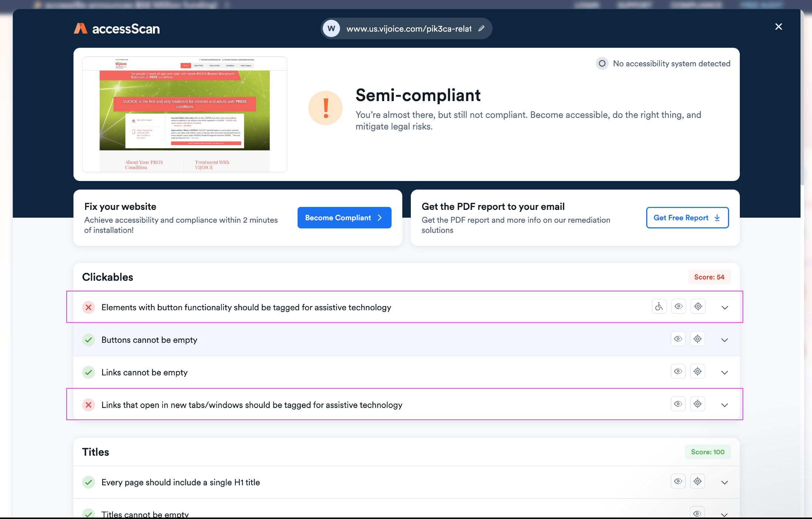Click the accessibility wheelchair icon in first row
The width and height of the screenshot is (812, 519).
(659, 307)
